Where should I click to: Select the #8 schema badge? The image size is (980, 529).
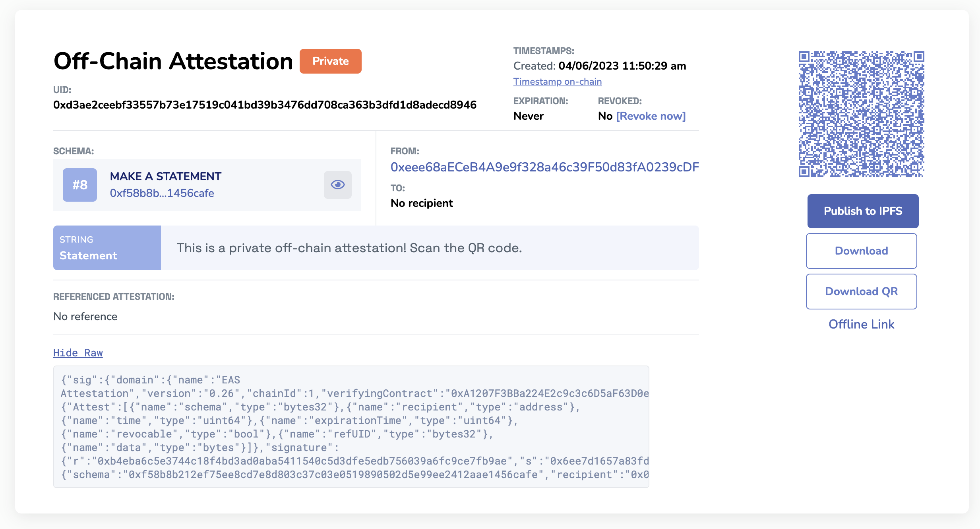coord(79,184)
